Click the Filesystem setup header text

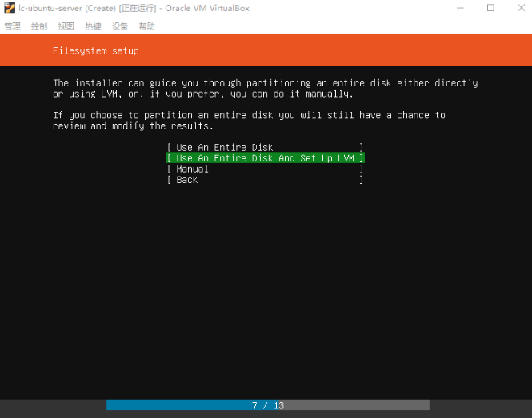pyautogui.click(x=96, y=51)
